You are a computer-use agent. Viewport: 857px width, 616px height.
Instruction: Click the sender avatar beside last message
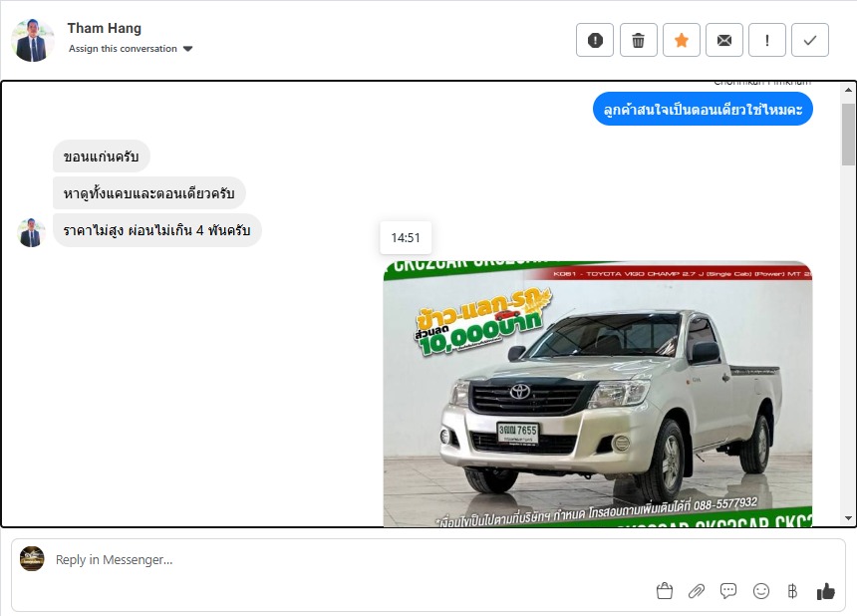click(x=31, y=232)
